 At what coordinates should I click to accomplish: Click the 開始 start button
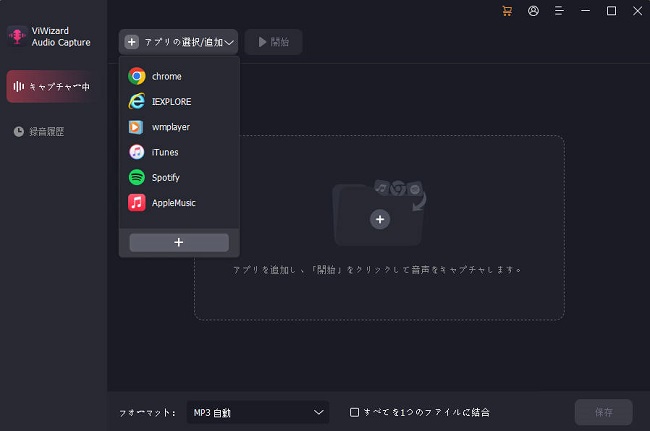(274, 42)
